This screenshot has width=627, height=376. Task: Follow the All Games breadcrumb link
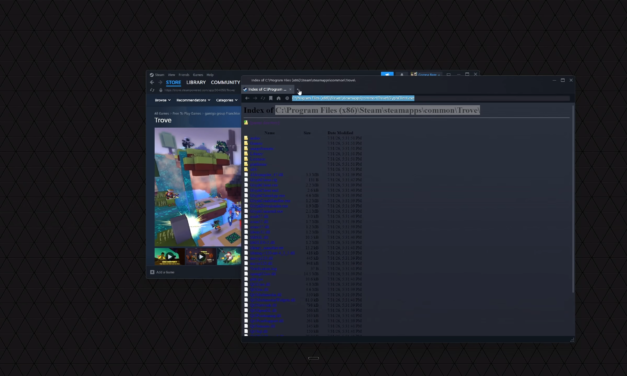pos(162,114)
